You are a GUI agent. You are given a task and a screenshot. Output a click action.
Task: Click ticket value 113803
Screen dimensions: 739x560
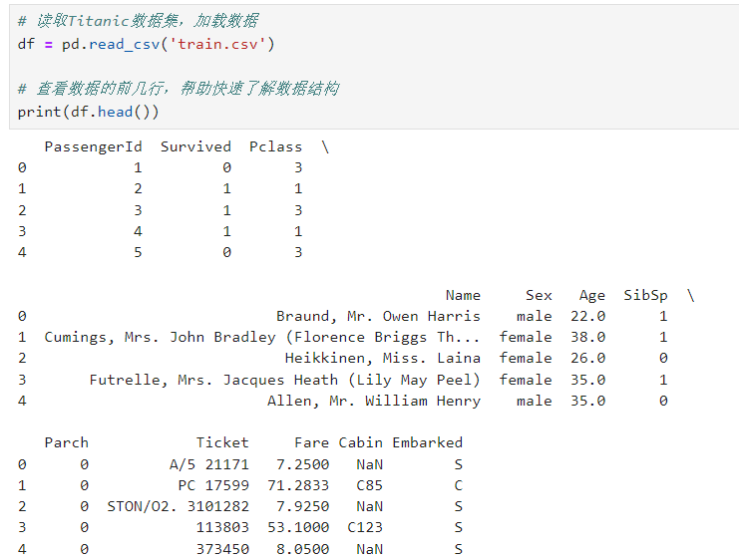[x=222, y=527]
